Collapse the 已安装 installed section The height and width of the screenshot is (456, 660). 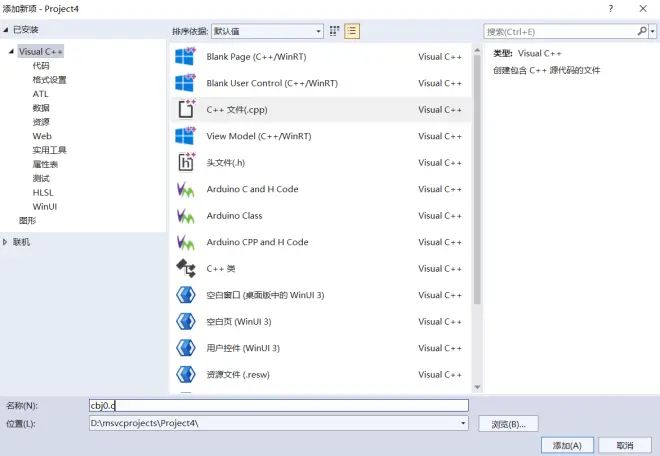coord(5,30)
